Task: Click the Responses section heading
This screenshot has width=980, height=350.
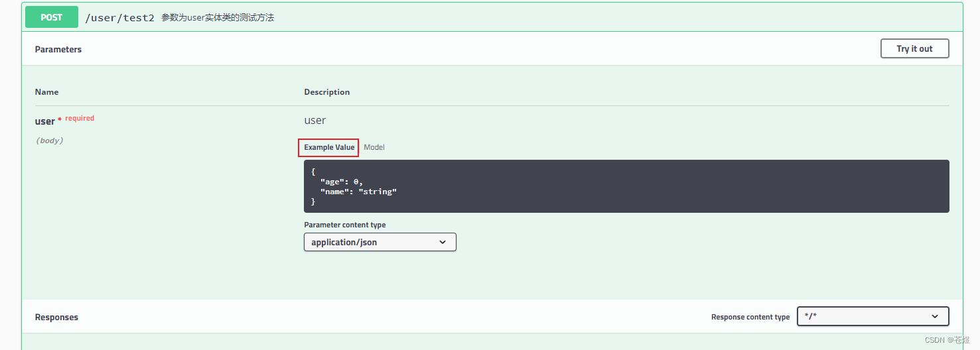Action: point(56,318)
